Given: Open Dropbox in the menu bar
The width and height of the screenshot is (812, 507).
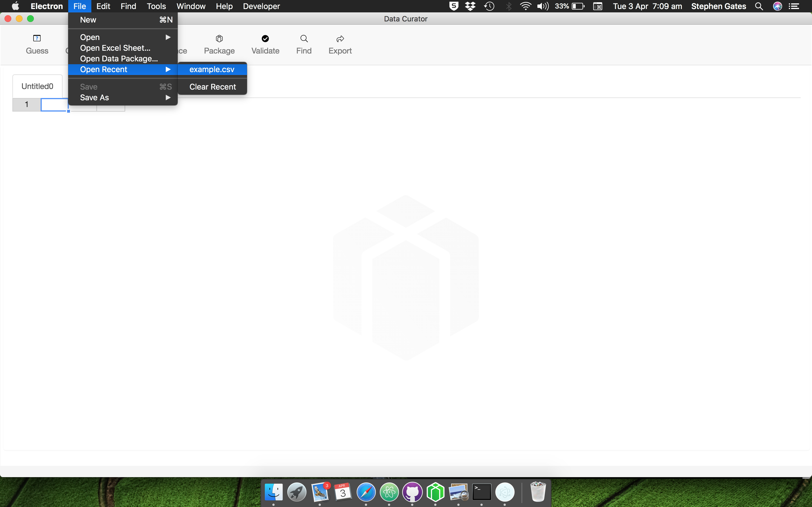Looking at the screenshot, I should (470, 6).
